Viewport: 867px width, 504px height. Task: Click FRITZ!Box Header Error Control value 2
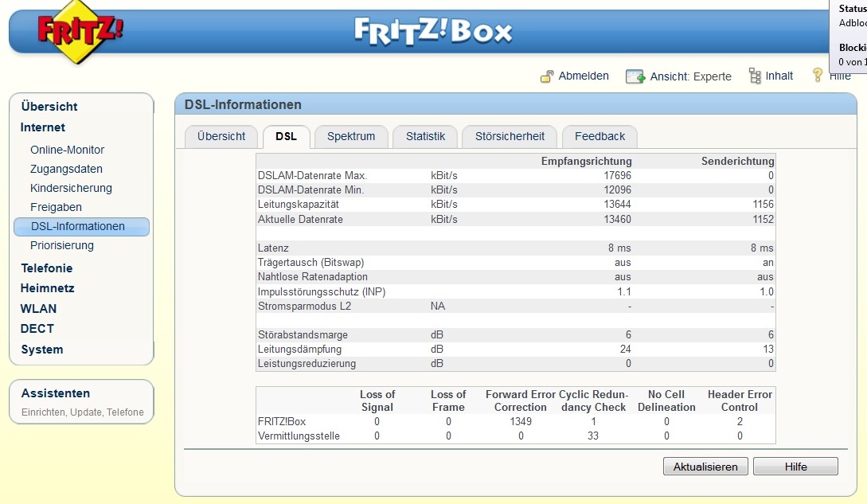click(740, 421)
